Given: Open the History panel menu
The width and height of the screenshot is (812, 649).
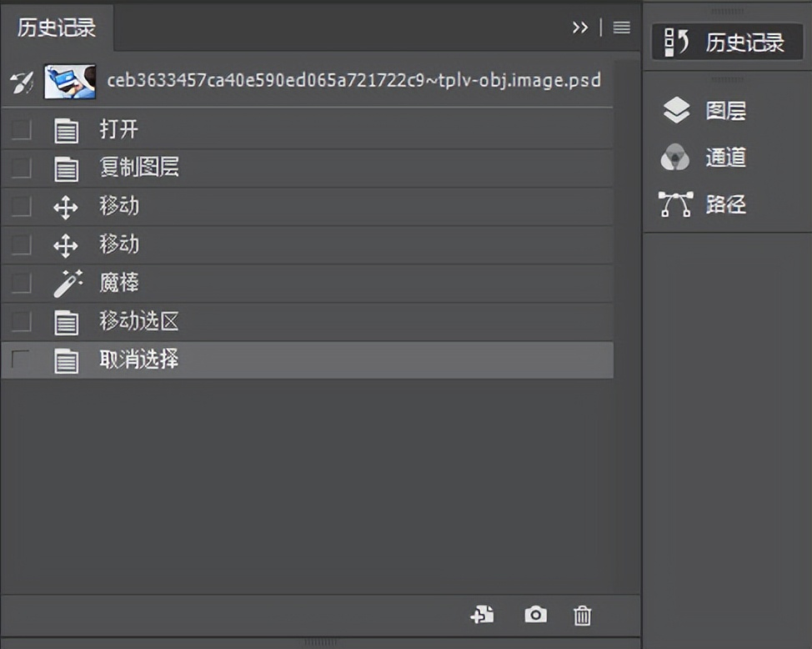Looking at the screenshot, I should [x=620, y=27].
